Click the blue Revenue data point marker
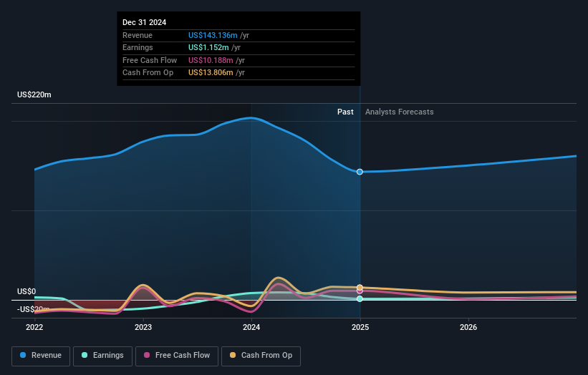588x375 pixels. pos(360,172)
